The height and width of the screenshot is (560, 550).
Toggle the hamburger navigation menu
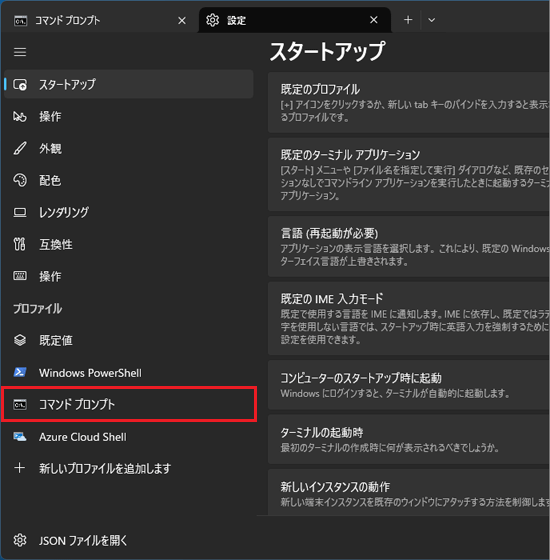tap(20, 52)
